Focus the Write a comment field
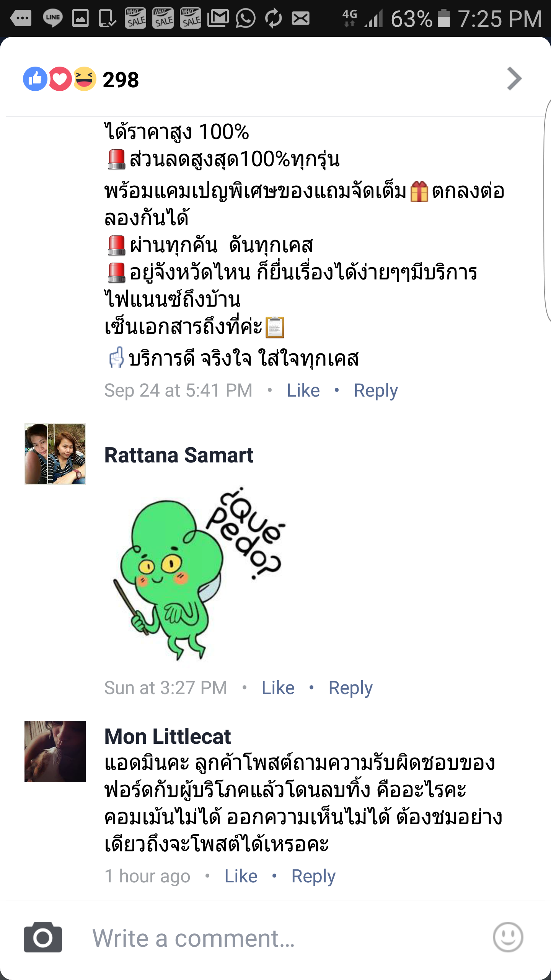This screenshot has height=980, width=551. 283,938
